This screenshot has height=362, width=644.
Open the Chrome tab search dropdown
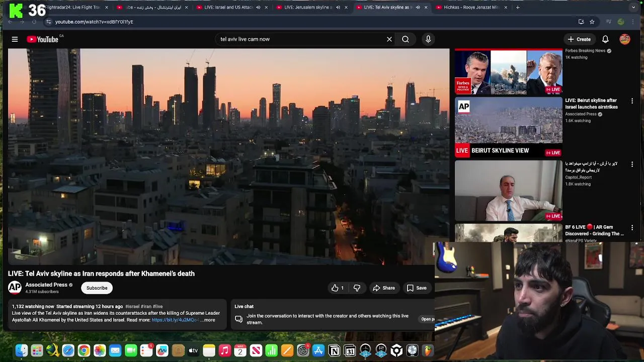point(633,8)
